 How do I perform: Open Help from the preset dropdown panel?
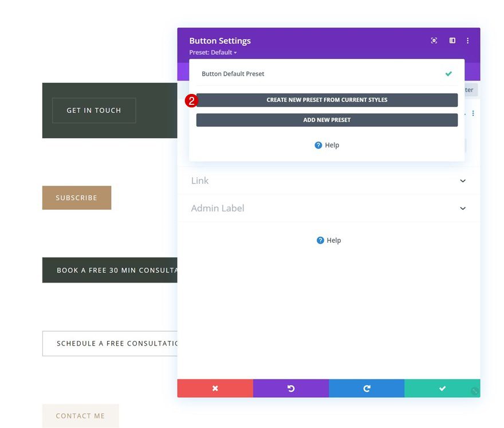click(326, 145)
